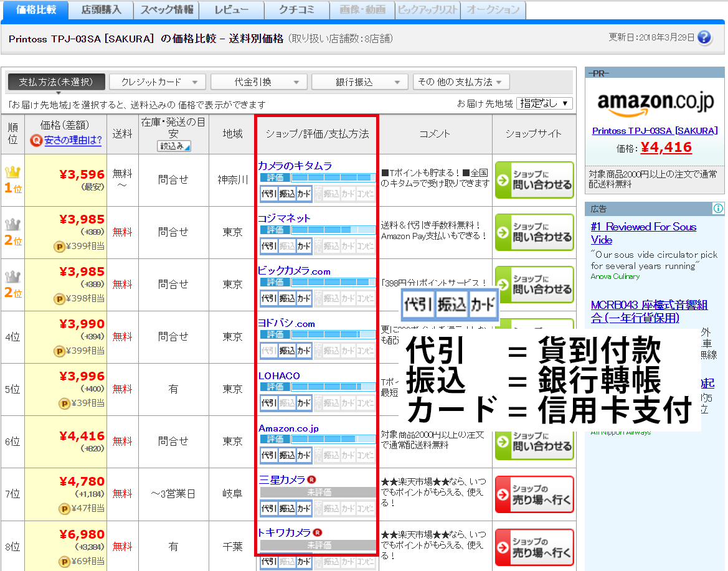Click the ¥6,980 price for トキワカメラ
The height and width of the screenshot is (571, 728).
pyautogui.click(x=82, y=534)
